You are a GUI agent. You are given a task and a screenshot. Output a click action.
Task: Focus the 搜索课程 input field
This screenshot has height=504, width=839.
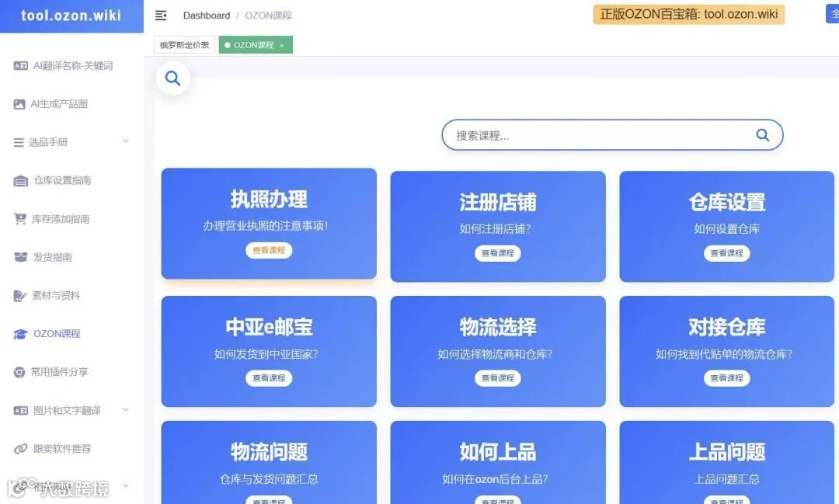point(612,135)
